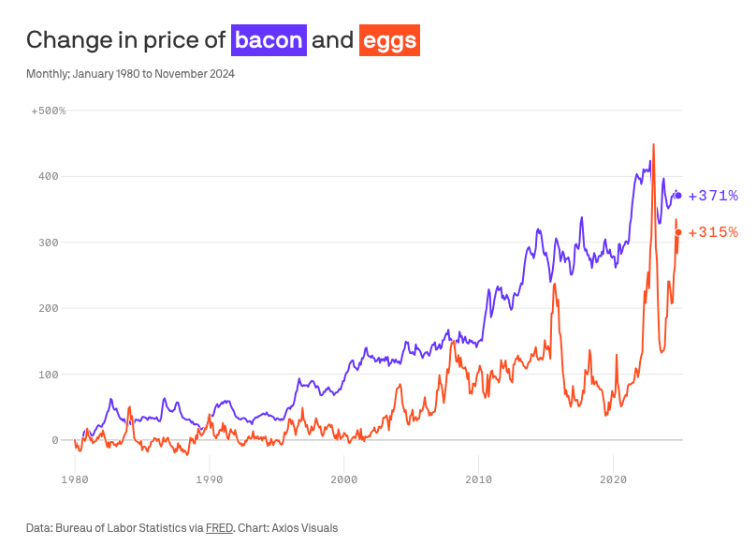Click the purple bacon legend label
The height and width of the screenshot is (545, 756).
pyautogui.click(x=269, y=40)
